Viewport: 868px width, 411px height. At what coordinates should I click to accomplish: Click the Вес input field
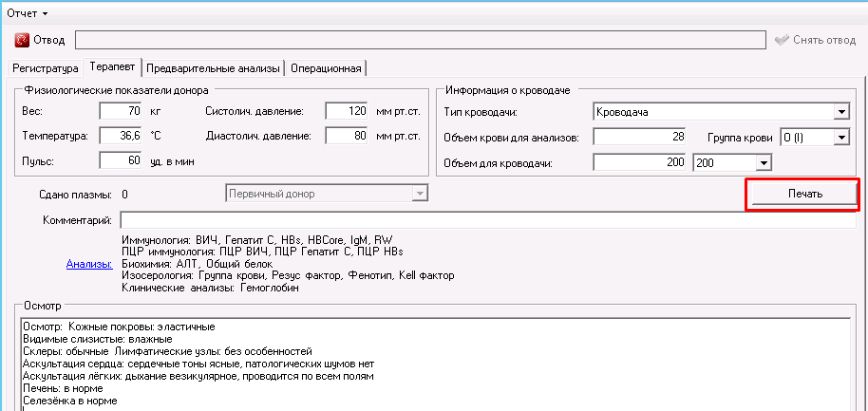[120, 111]
